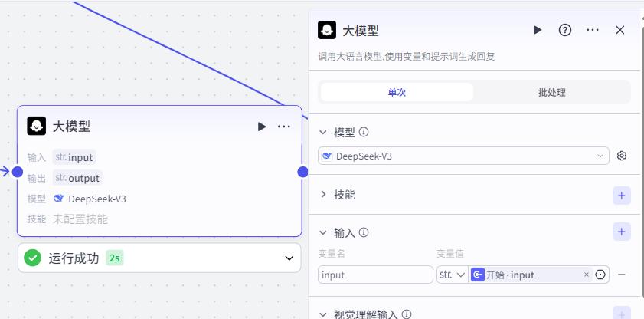Viewport: 644px width, 319px height.
Task: Open help via question mark icon
Action: pyautogui.click(x=565, y=30)
